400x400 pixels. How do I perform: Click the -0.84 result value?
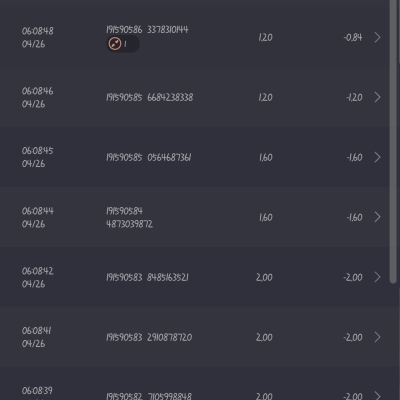coord(353,37)
